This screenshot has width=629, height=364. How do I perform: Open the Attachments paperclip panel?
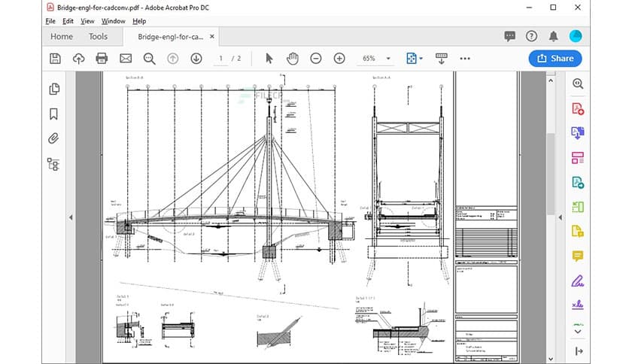[x=53, y=138]
